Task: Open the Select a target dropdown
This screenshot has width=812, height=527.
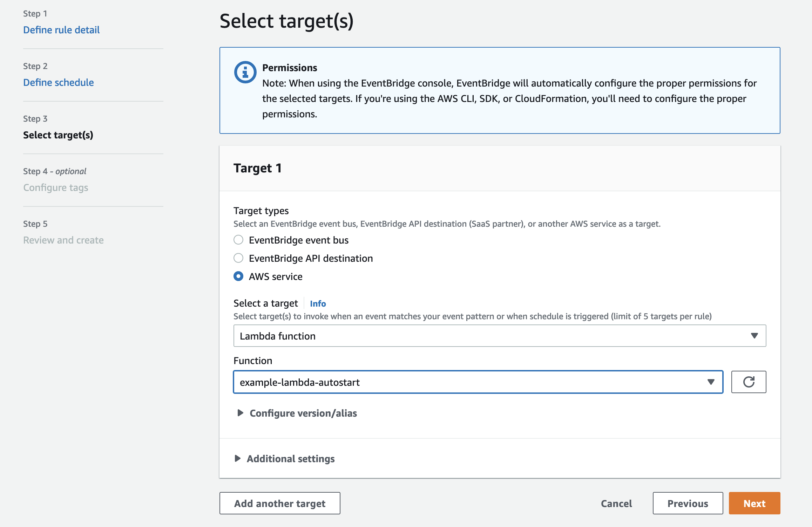Action: pyautogui.click(x=500, y=336)
